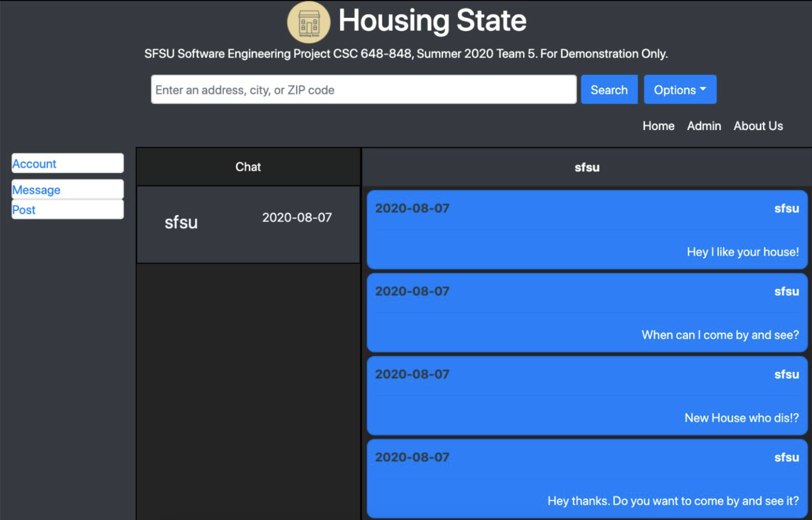
Task: Open the Options dropdown
Action: (680, 89)
